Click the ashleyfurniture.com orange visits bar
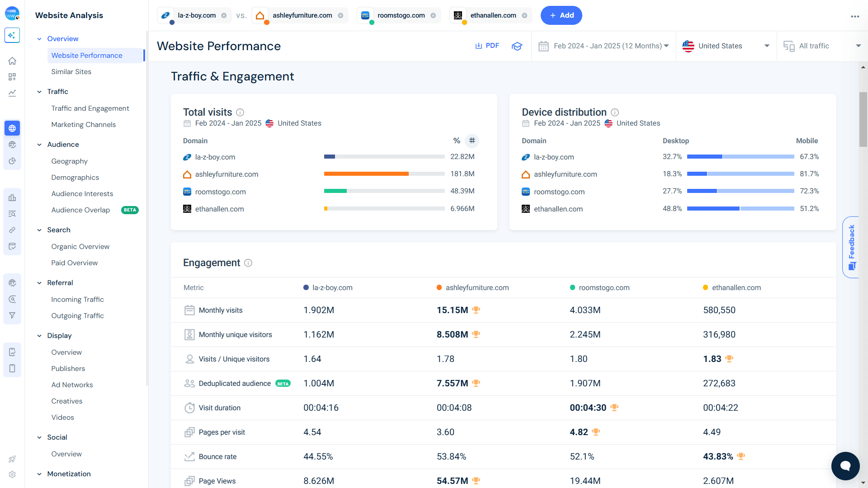Viewport: 868px width, 488px height. pos(366,174)
